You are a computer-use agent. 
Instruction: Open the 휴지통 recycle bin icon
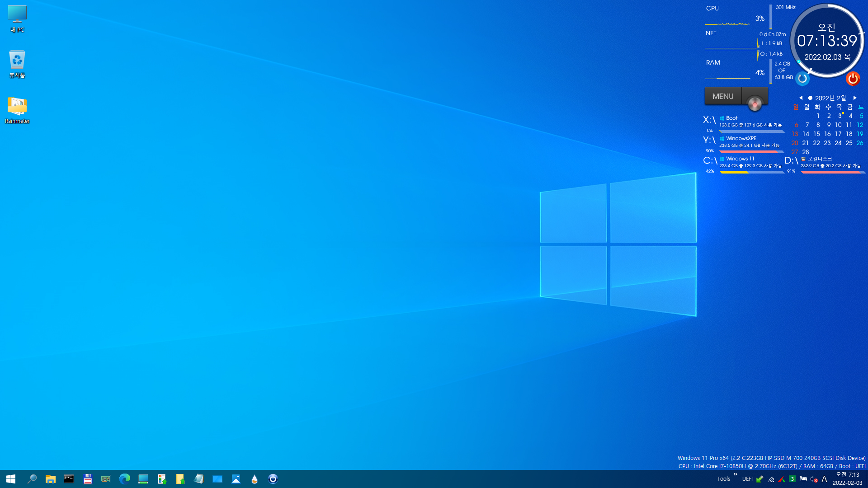click(x=17, y=64)
